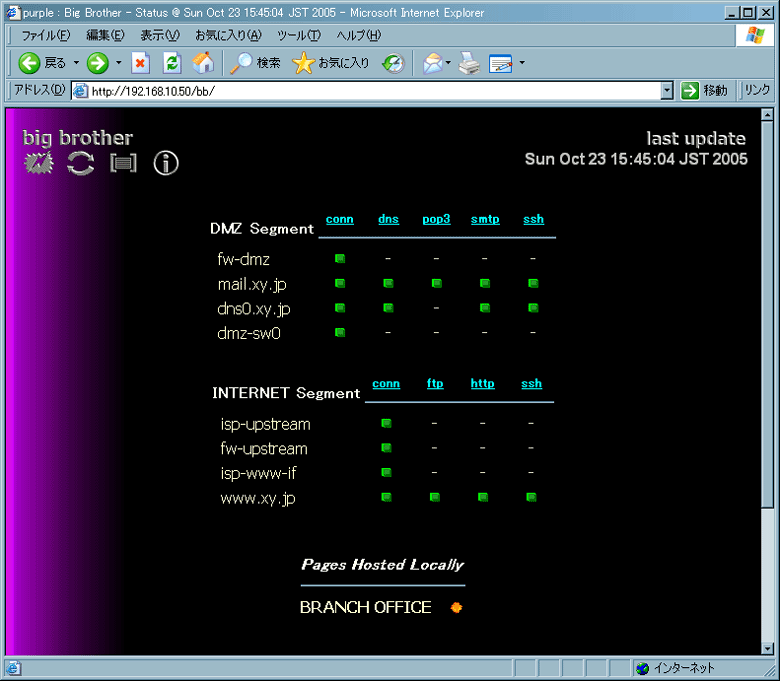Open the BRANCH OFFICE page link
The image size is (780, 681).
366,607
